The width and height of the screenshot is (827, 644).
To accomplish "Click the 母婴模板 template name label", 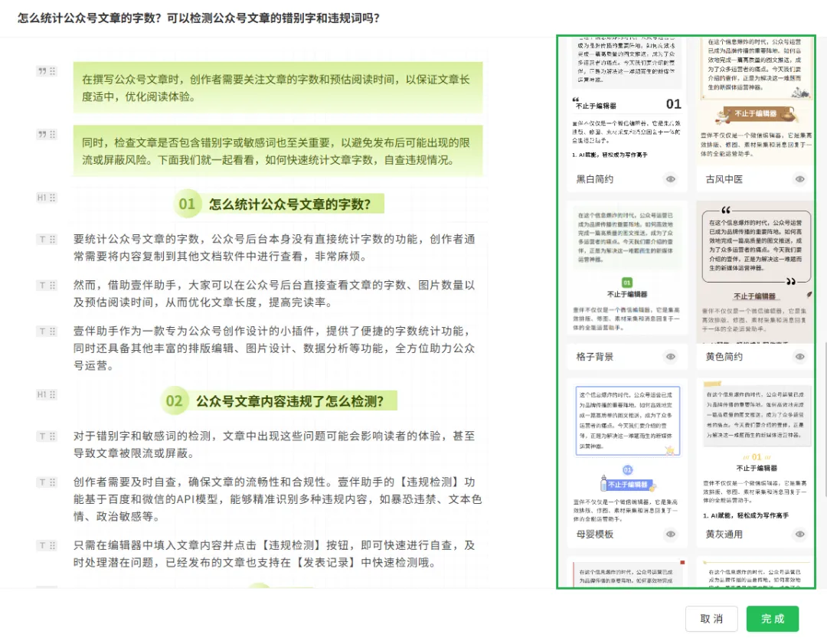I will (594, 534).
